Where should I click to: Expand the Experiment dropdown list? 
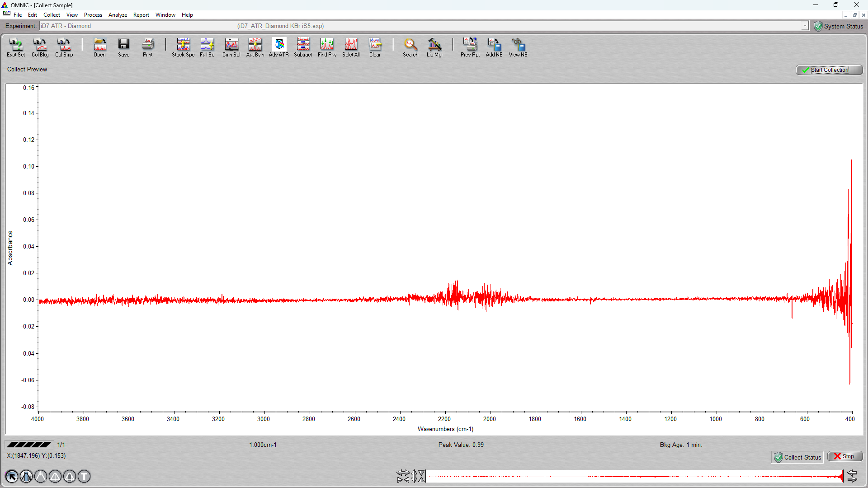coord(805,26)
